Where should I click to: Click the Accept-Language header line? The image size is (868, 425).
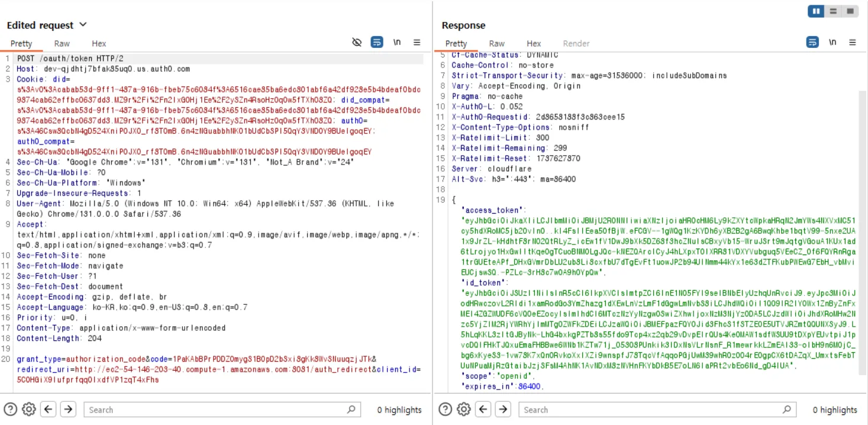pyautogui.click(x=132, y=307)
